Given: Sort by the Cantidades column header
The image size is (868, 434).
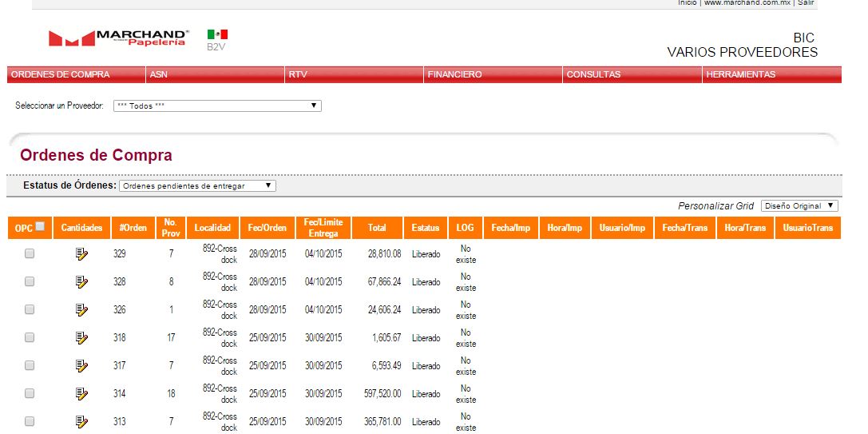Looking at the screenshot, I should (82, 228).
